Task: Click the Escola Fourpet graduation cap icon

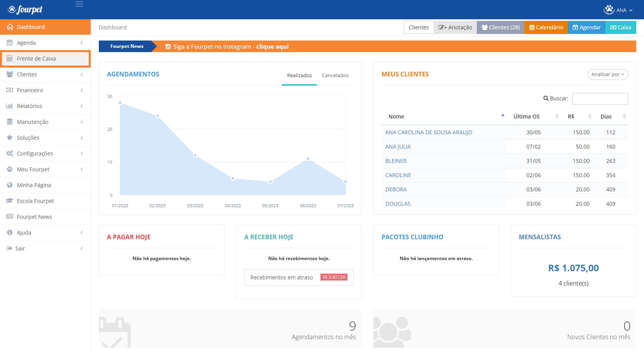Action: tap(10, 201)
